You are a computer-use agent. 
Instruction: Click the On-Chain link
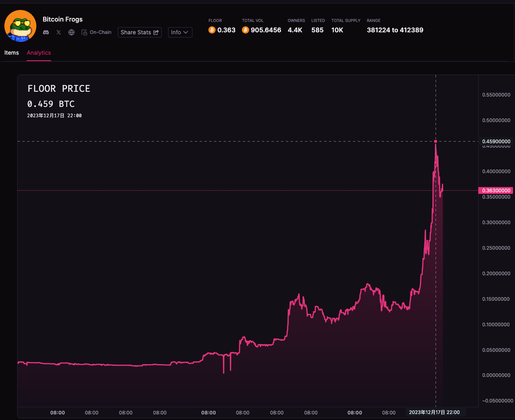point(97,32)
